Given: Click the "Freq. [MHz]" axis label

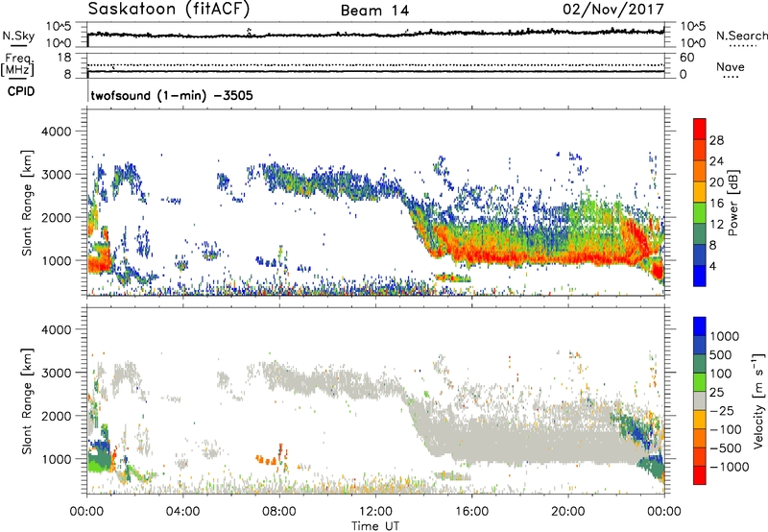Looking at the screenshot, I should point(18,64).
